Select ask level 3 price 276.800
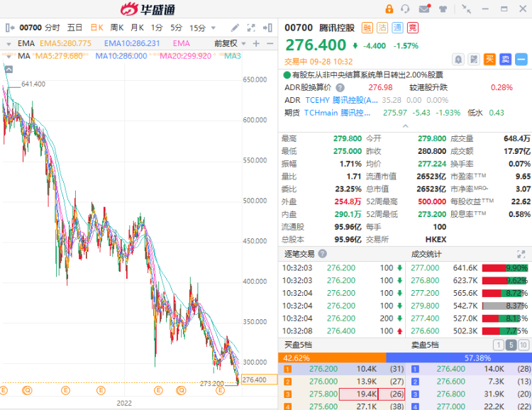Viewport: 532px width, 410px height. tap(450, 394)
